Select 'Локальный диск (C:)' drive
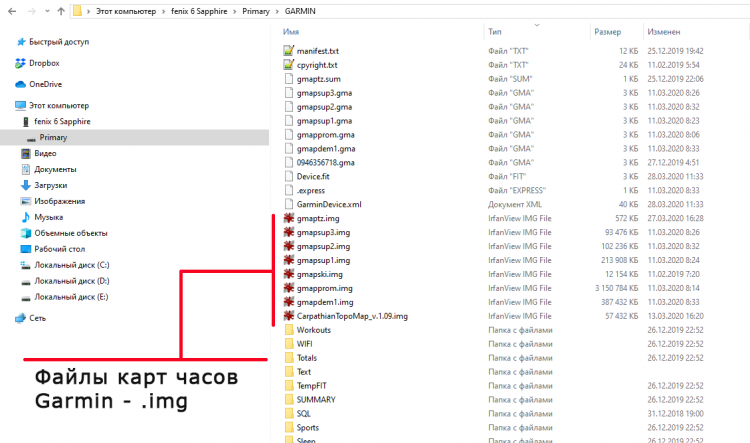Screen dimensions: 750x443 coord(71,265)
